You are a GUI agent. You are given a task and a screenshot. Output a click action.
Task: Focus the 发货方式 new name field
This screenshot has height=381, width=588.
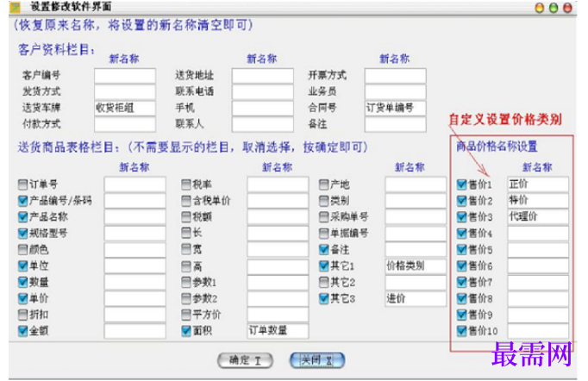(x=125, y=91)
